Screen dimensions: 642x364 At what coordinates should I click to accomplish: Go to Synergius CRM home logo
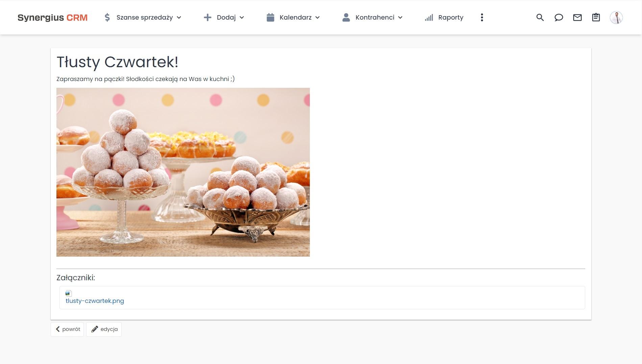coord(52,18)
